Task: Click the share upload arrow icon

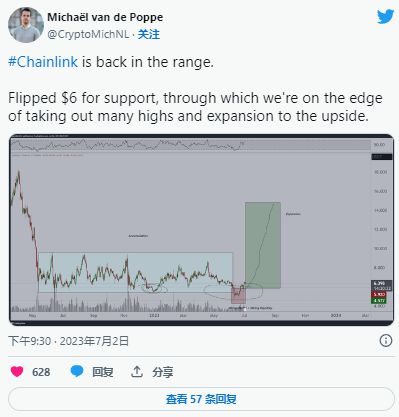Action: tap(137, 371)
